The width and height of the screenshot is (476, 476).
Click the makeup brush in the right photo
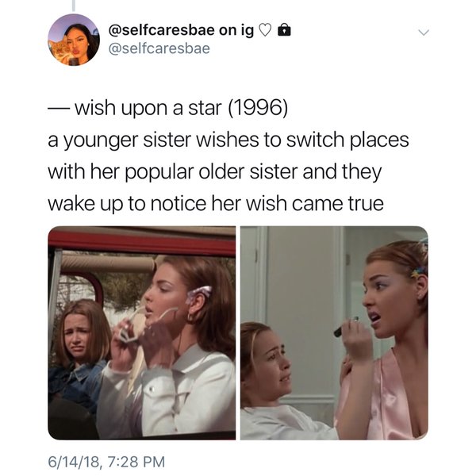[346, 327]
